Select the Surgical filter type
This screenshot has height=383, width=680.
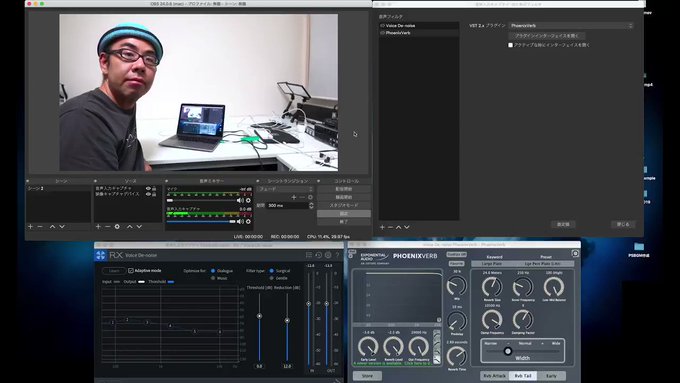[271, 271]
